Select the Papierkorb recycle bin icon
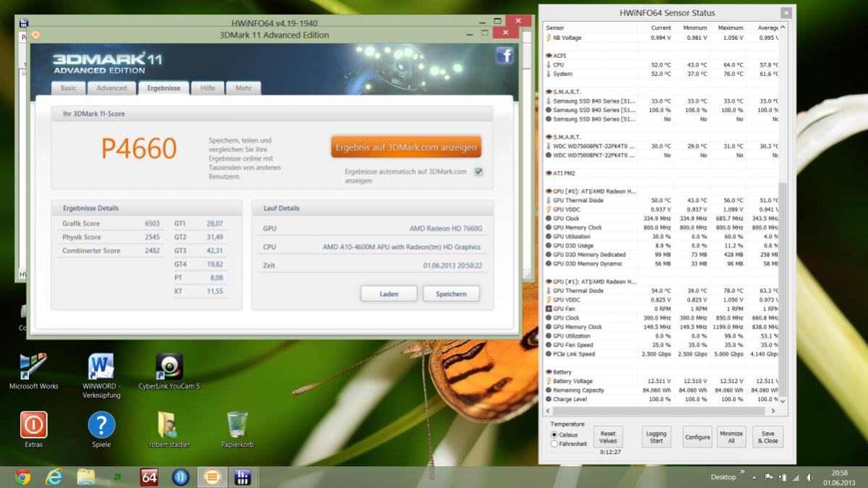This screenshot has width=868, height=488. 237,429
